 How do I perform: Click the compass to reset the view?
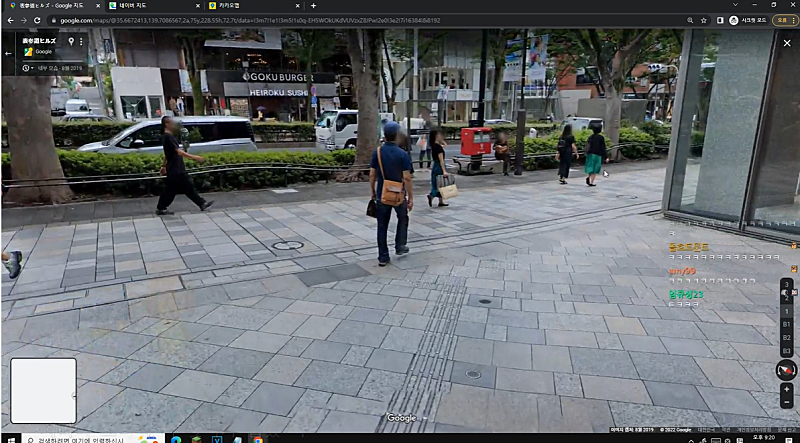[x=786, y=370]
